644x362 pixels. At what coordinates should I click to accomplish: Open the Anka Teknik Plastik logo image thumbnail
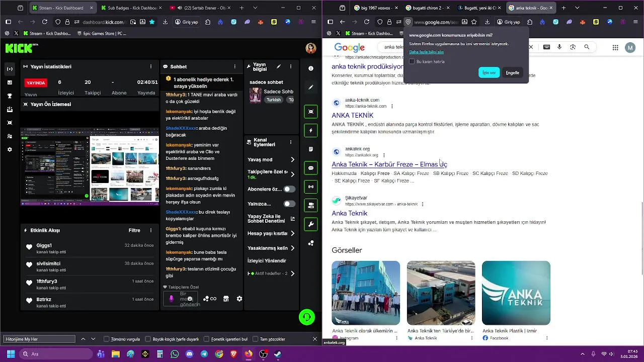(516, 293)
